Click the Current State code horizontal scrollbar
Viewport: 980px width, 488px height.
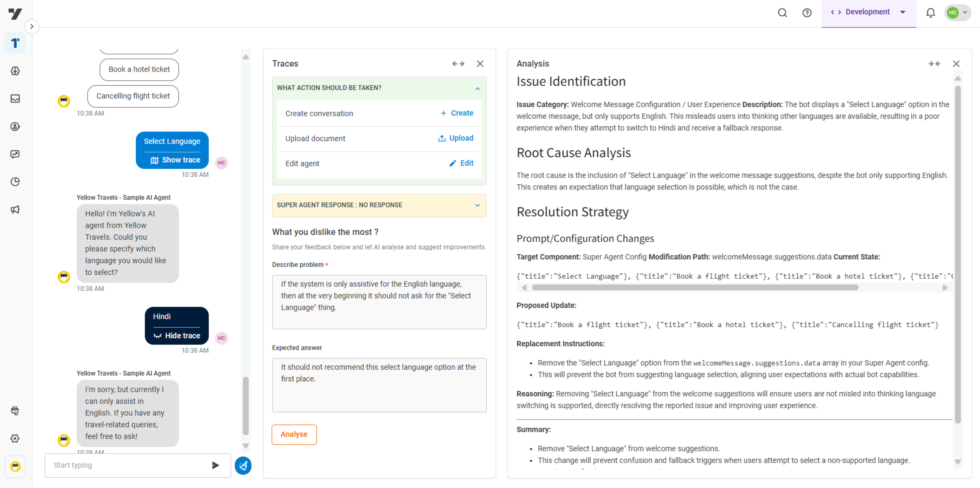coord(695,288)
